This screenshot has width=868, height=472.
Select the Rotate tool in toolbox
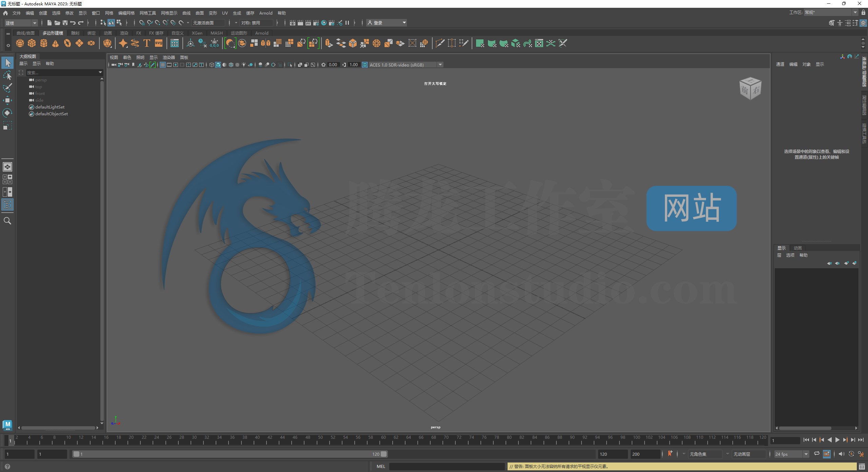[7, 113]
